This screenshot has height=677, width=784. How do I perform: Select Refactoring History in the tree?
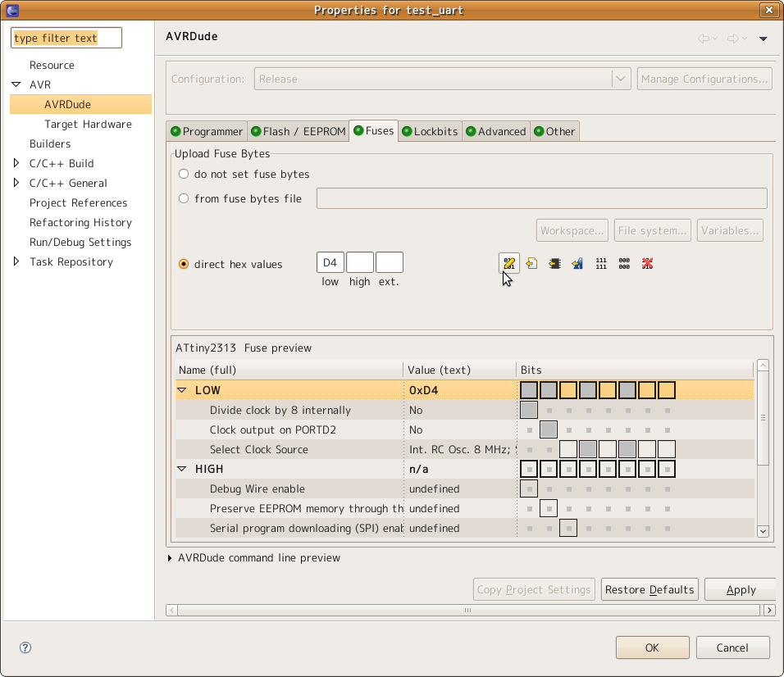point(80,222)
